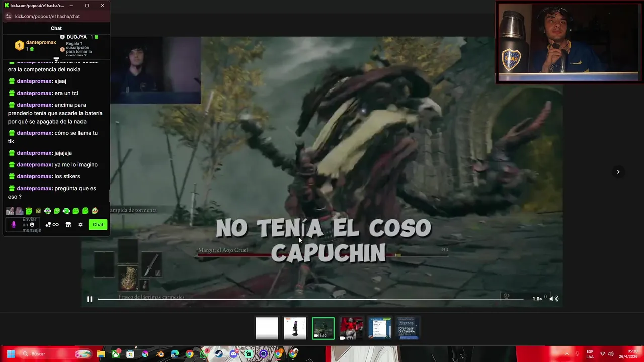The width and height of the screenshot is (644, 362).
Task: Click username on 'ajaaj' message
Action: pyautogui.click(x=34, y=81)
